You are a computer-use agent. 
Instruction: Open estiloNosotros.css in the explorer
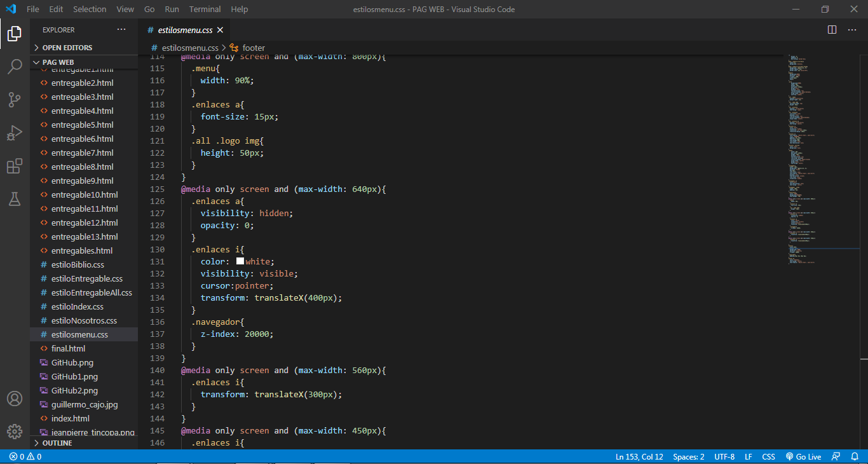(x=84, y=320)
